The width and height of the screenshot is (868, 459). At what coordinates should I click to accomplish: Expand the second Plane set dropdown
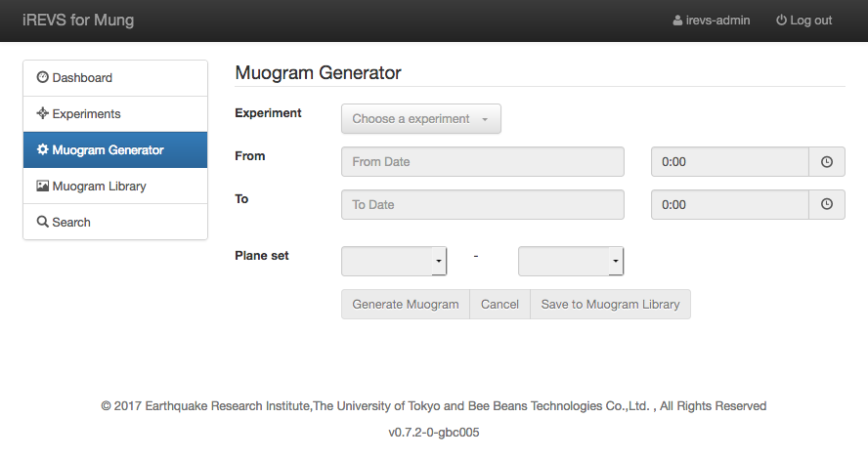click(x=571, y=262)
